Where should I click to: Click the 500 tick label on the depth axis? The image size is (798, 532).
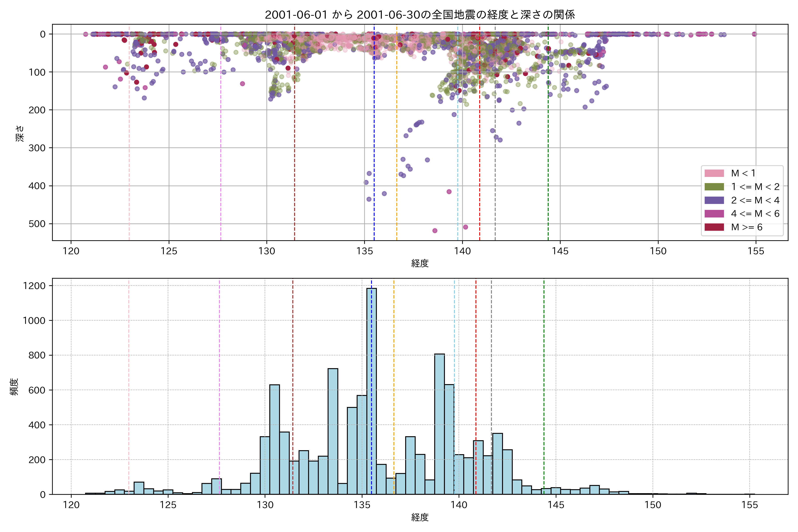37,224
